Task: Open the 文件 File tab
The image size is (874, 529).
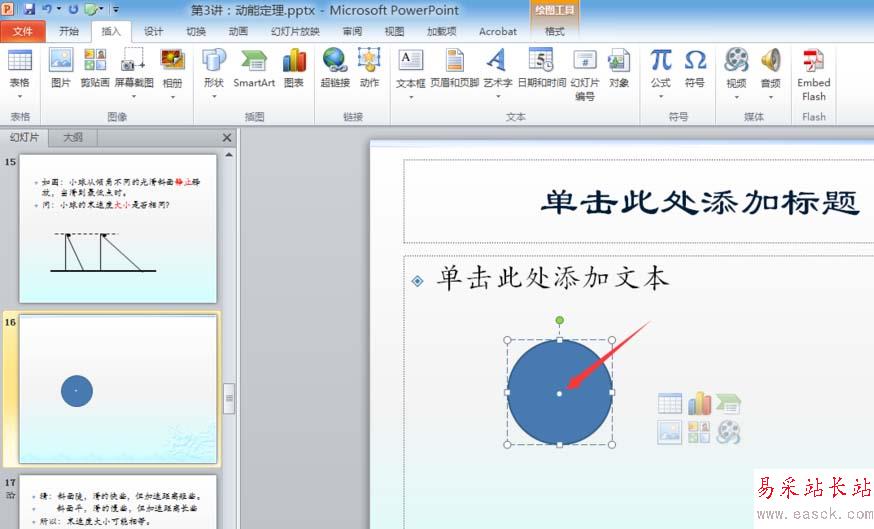Action: tap(23, 31)
